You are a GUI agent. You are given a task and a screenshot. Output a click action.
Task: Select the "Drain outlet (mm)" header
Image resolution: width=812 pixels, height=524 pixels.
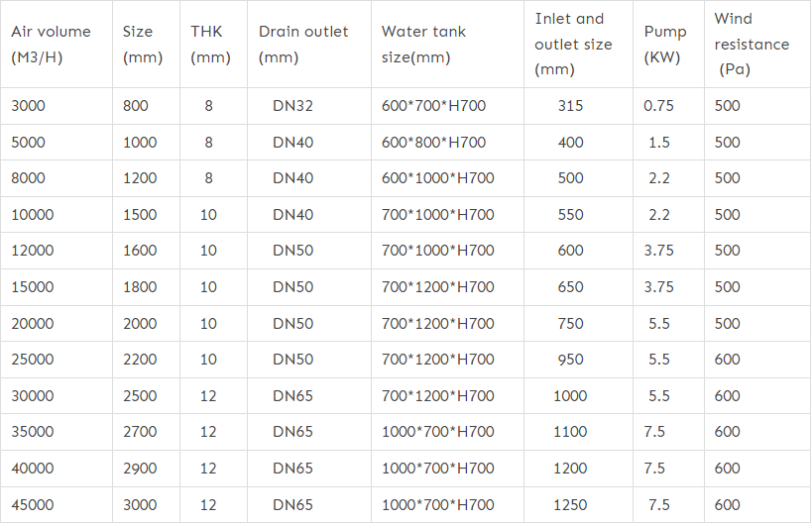click(x=303, y=45)
